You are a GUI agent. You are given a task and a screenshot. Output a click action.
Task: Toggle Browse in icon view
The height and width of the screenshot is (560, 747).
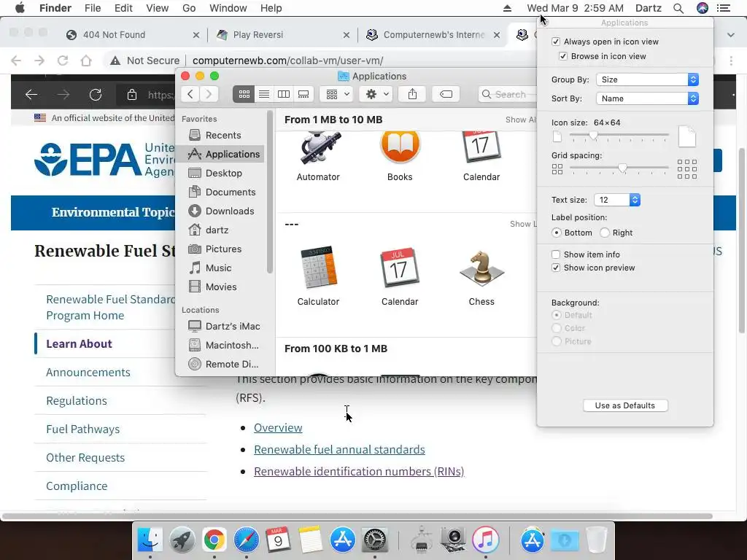(562, 56)
